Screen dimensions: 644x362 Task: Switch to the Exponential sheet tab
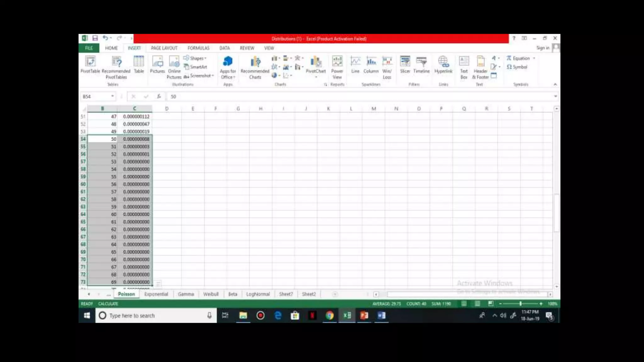pos(156,294)
